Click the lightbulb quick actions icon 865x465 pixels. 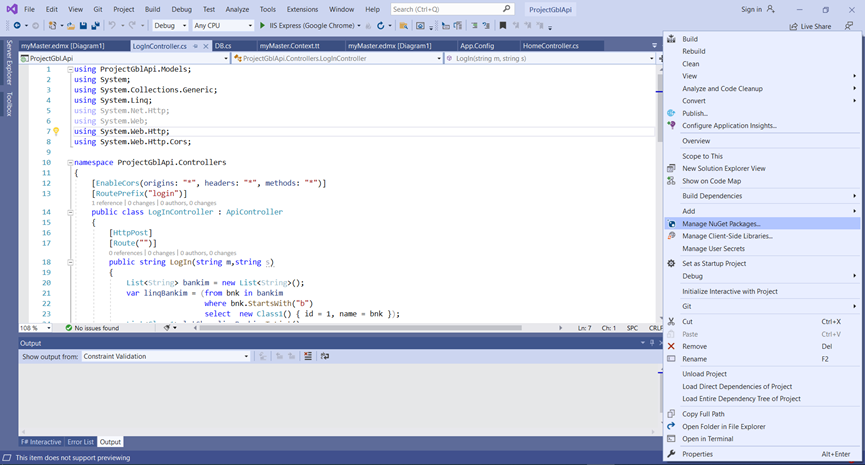click(x=56, y=131)
